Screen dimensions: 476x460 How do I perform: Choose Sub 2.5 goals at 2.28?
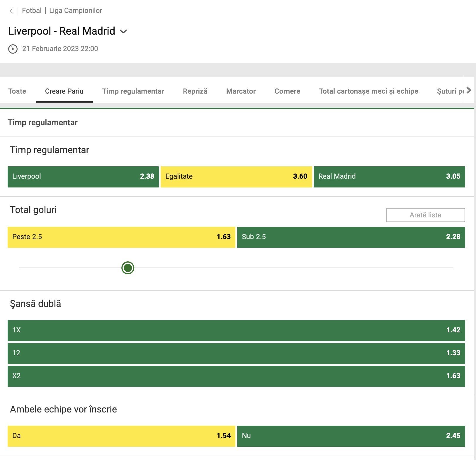click(351, 237)
